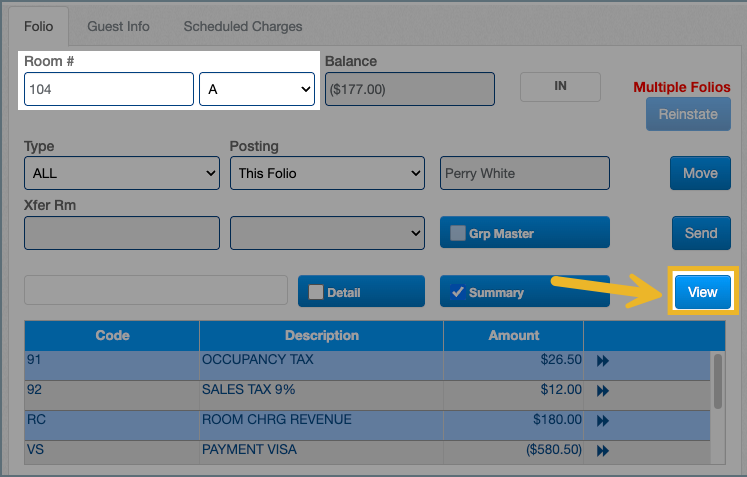Click the double-arrow icon for Payment Visa row
The height and width of the screenshot is (477, 747).
click(602, 452)
